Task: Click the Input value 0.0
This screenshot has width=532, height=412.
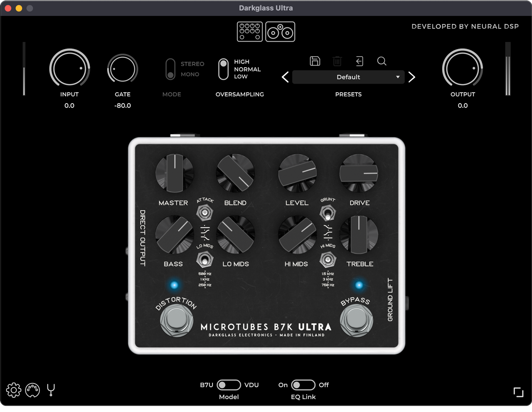Action: click(x=69, y=106)
